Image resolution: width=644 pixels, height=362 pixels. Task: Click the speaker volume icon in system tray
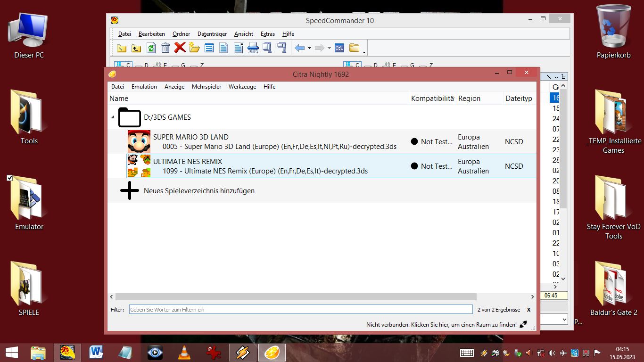pyautogui.click(x=551, y=353)
